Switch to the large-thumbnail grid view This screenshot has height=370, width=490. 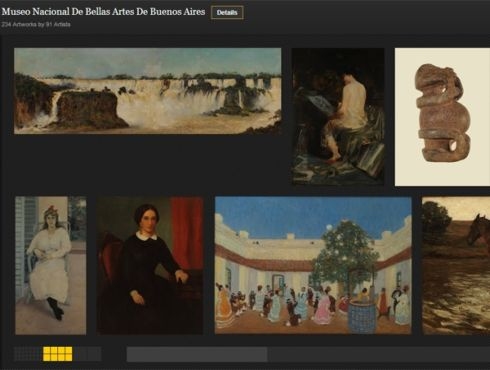pos(87,354)
